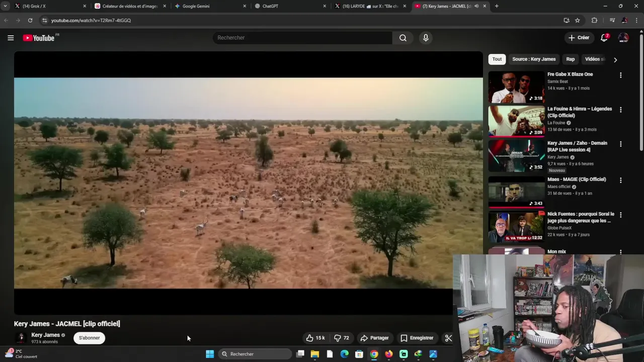644x362 pixels.
Task: Click the YouTube search magnifier button
Action: 403,38
